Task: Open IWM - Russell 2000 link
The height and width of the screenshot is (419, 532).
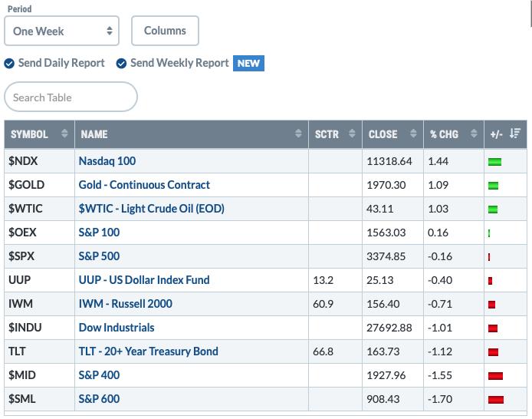Action: (x=126, y=304)
